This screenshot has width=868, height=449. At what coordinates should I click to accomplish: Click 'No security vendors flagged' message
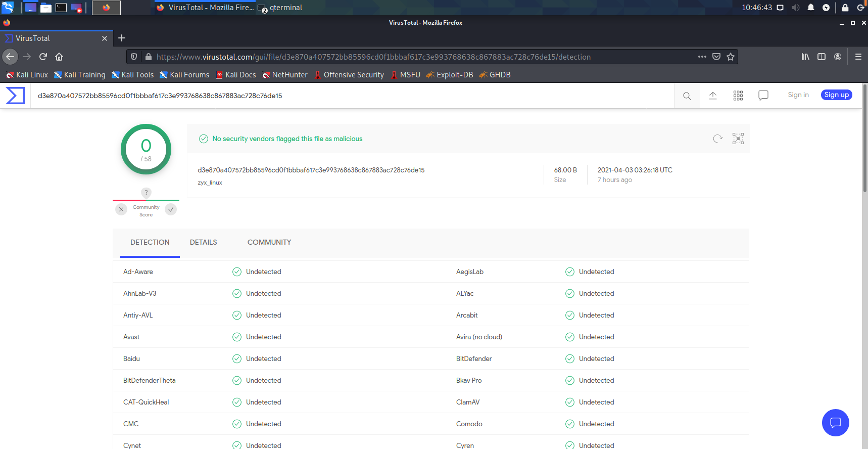[287, 139]
